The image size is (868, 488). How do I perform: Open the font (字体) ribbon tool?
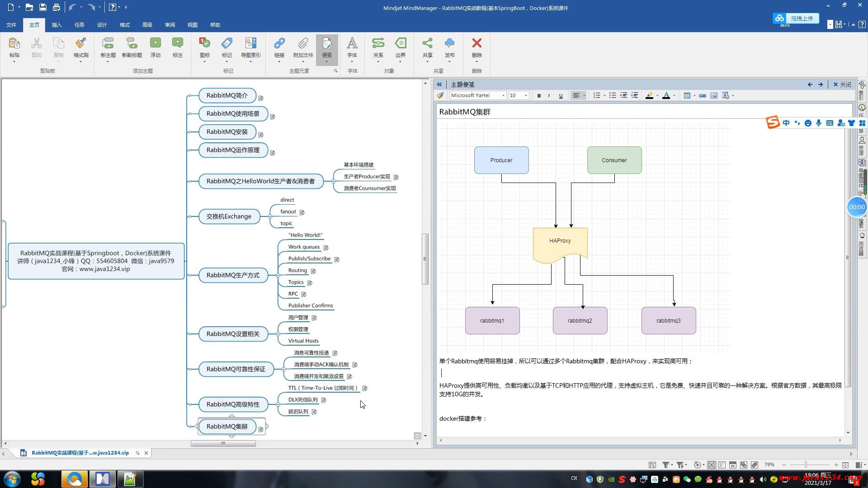[x=352, y=43]
